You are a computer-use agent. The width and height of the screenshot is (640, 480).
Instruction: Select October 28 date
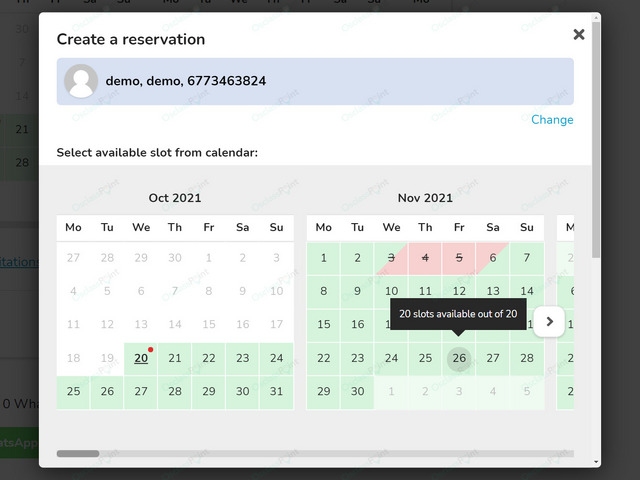point(175,392)
